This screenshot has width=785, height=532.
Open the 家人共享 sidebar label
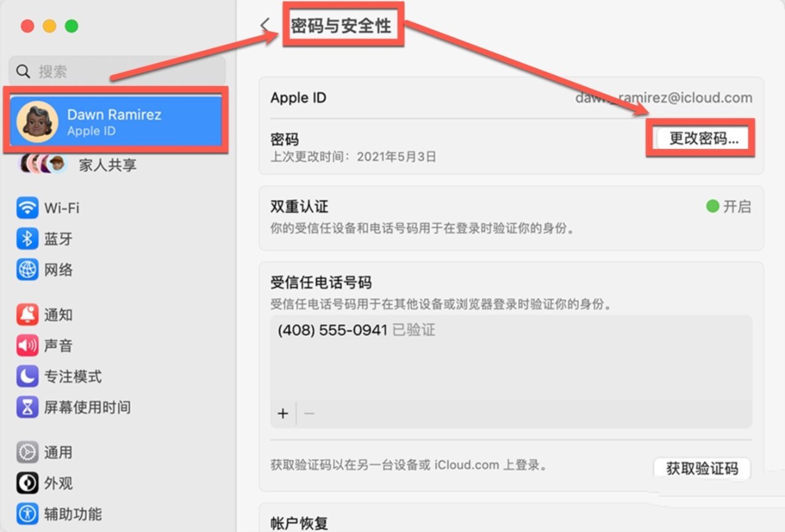[x=108, y=165]
